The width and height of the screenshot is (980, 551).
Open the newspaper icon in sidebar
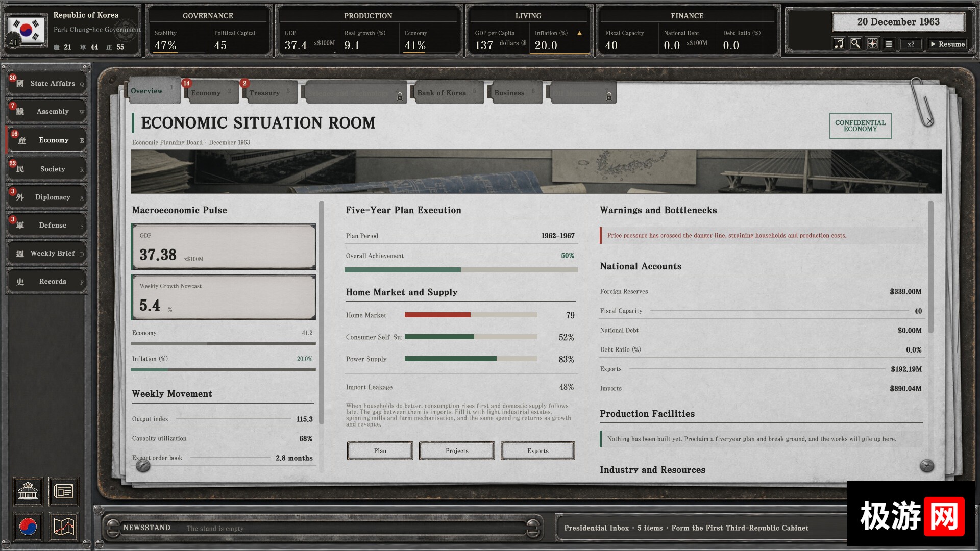tap(64, 491)
